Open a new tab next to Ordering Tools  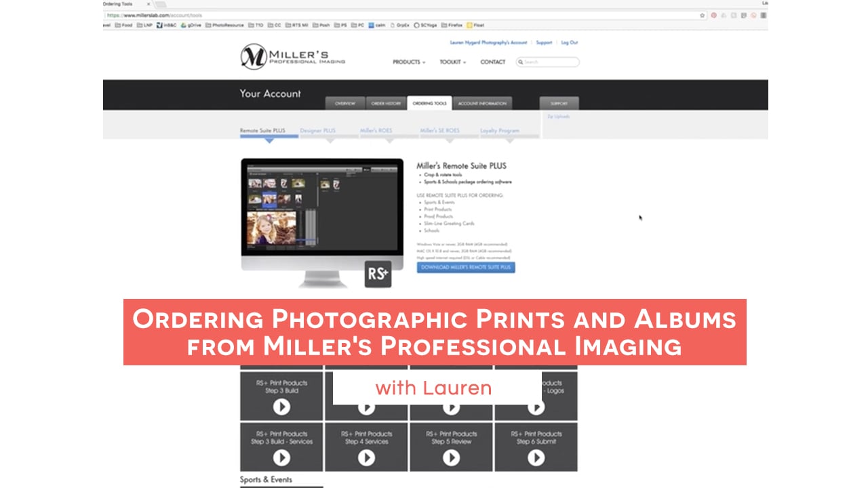click(161, 4)
